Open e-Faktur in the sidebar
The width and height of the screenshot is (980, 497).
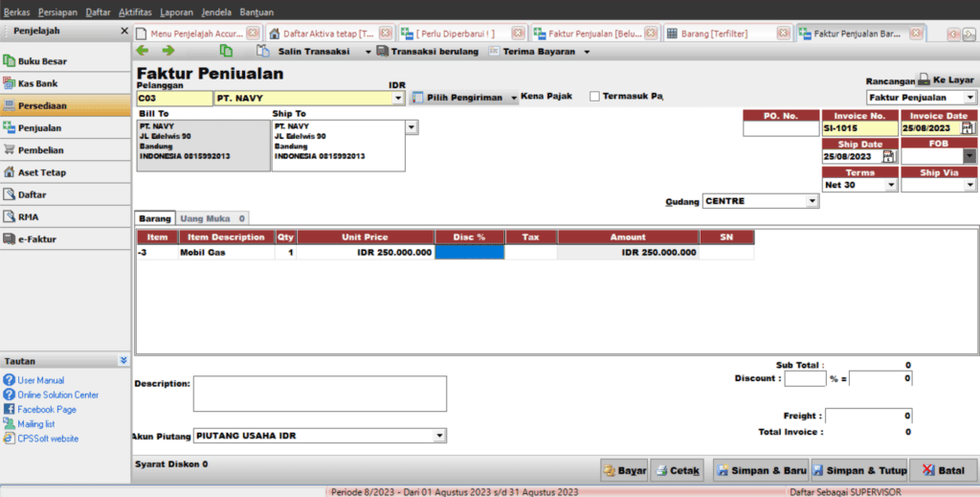[66, 238]
